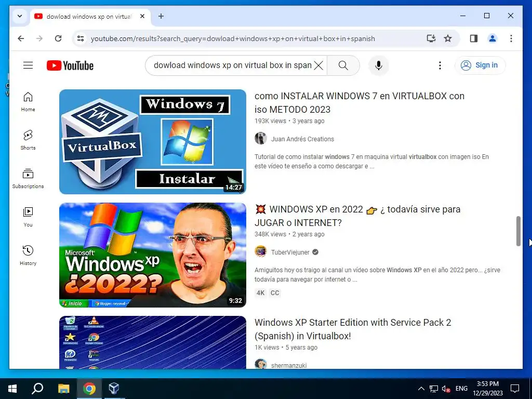Click the YouTube logo

pos(70,65)
